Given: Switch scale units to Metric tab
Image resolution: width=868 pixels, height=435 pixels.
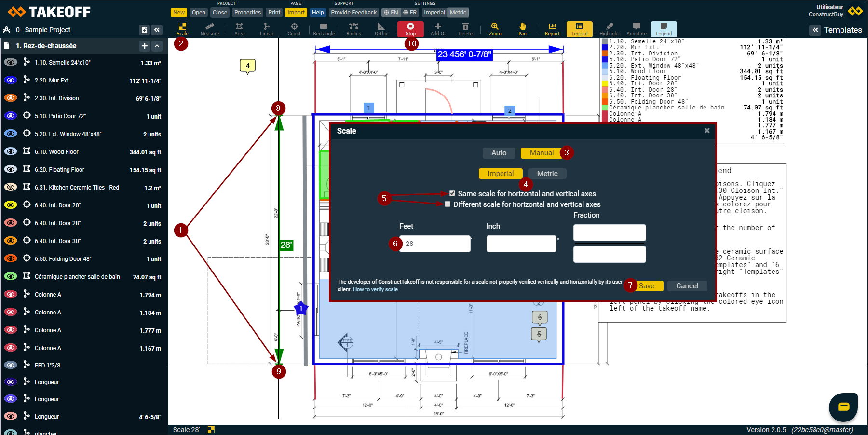Looking at the screenshot, I should 547,174.
